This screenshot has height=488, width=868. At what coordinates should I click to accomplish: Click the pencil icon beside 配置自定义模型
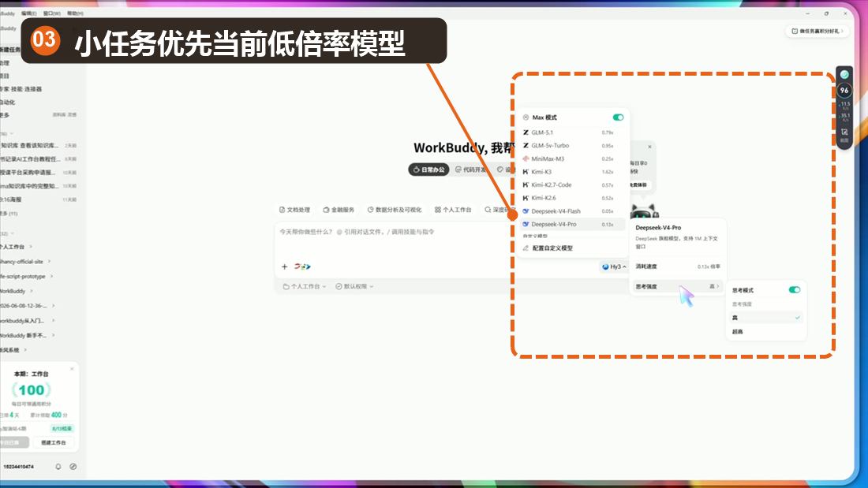tap(526, 248)
